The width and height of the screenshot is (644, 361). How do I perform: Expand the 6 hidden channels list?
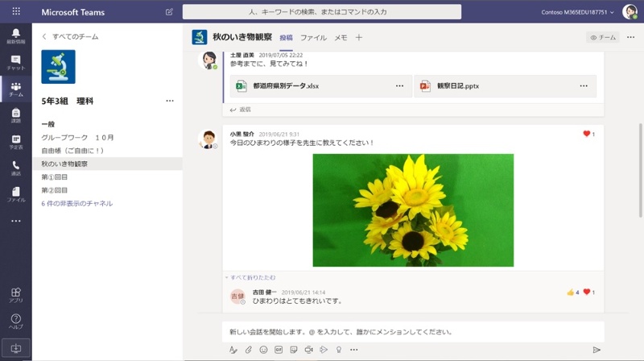tap(77, 204)
